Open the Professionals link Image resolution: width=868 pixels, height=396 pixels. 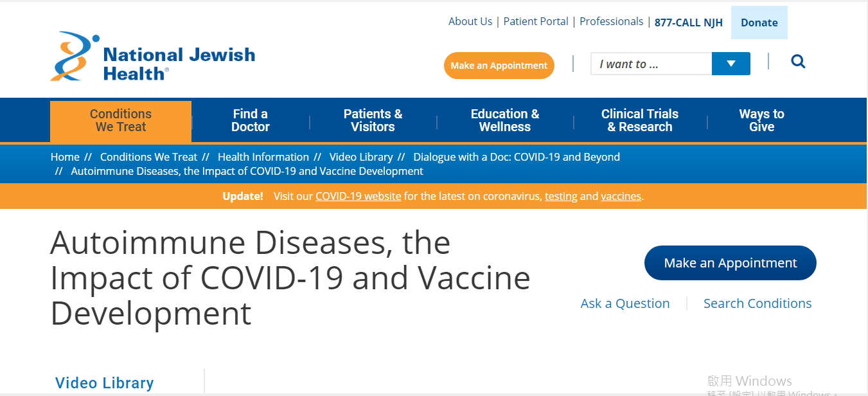point(611,22)
